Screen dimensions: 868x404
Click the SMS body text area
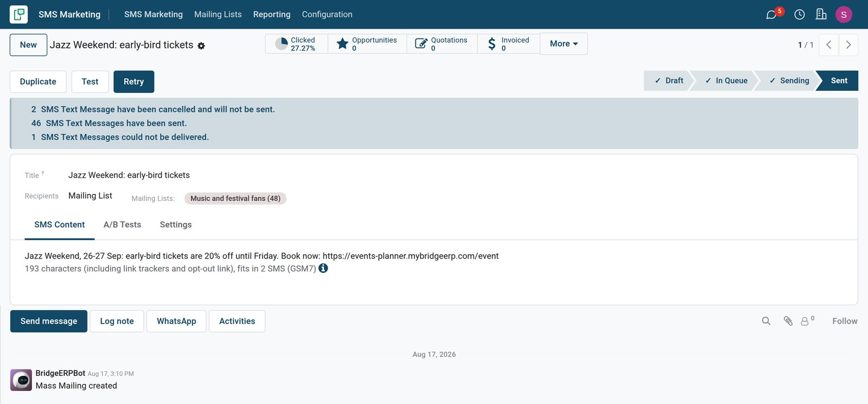pos(261,256)
